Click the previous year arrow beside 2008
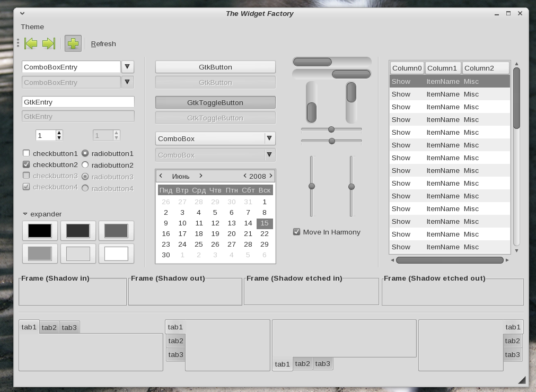Viewport: 536px width, 392px height. (x=245, y=176)
